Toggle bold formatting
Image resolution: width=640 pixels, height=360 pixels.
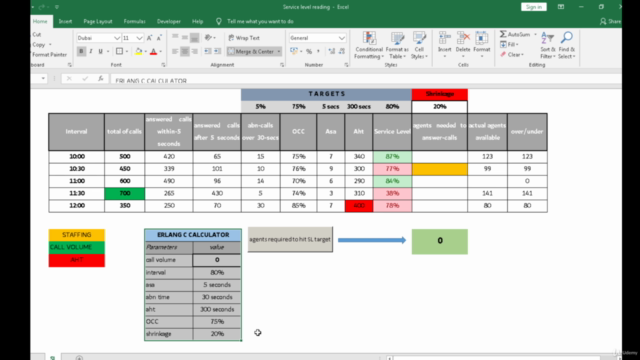click(x=81, y=51)
